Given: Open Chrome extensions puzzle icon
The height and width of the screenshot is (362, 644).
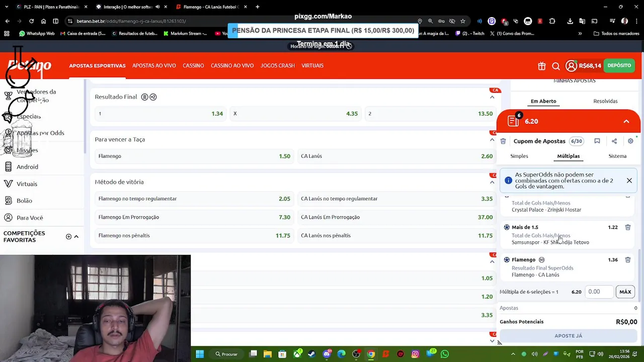Looking at the screenshot, I should (x=552, y=21).
